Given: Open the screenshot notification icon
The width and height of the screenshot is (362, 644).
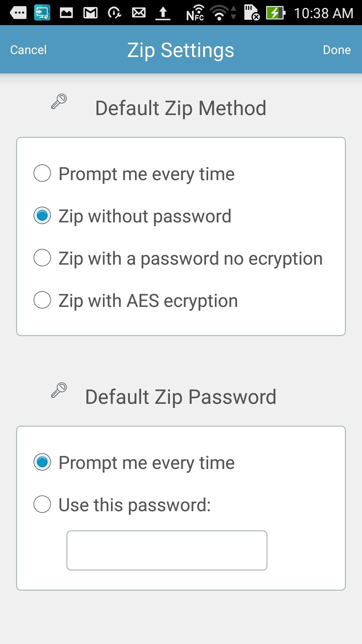Looking at the screenshot, I should coord(65,12).
